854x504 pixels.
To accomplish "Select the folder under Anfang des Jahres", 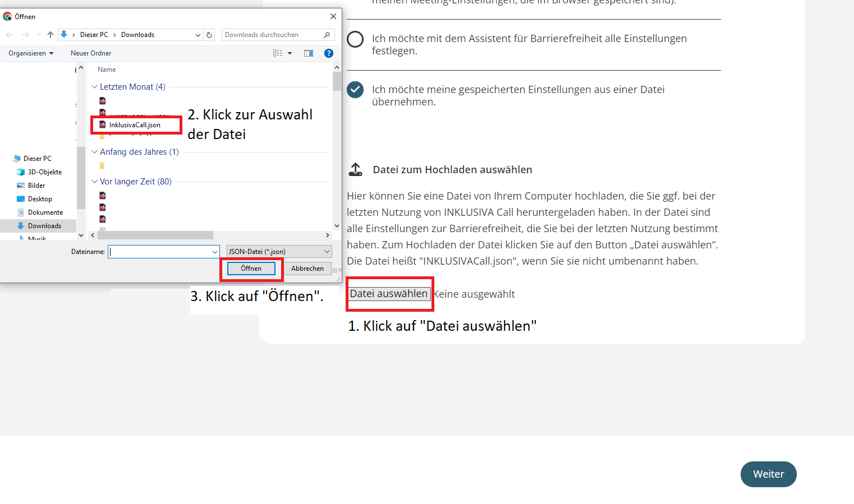I will tap(102, 166).
